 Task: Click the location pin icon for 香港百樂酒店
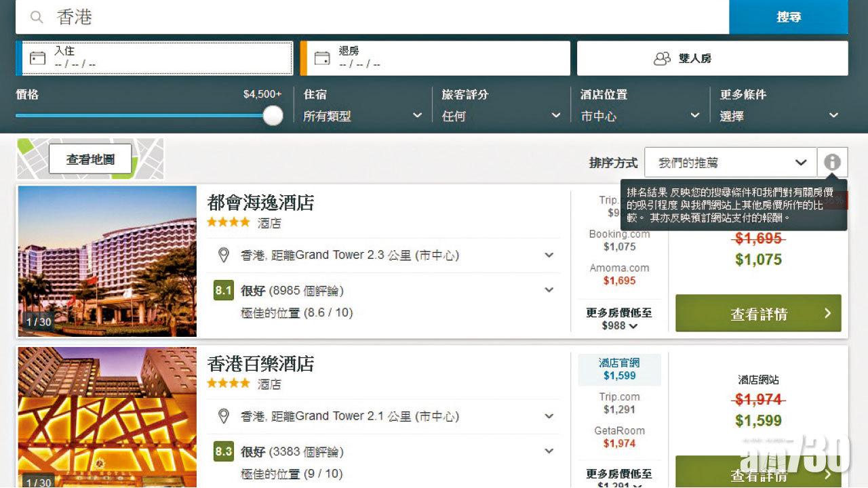point(224,416)
